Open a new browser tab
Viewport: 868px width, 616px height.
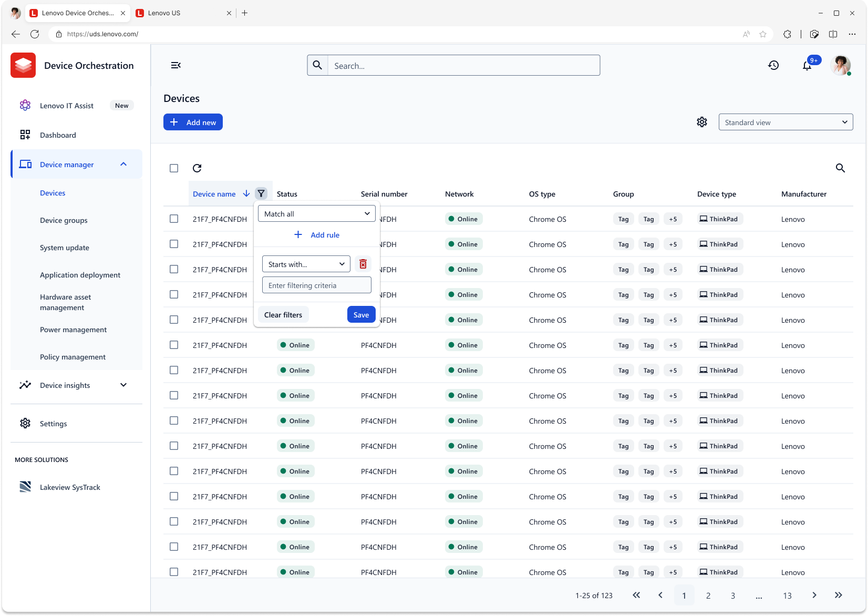pyautogui.click(x=244, y=13)
